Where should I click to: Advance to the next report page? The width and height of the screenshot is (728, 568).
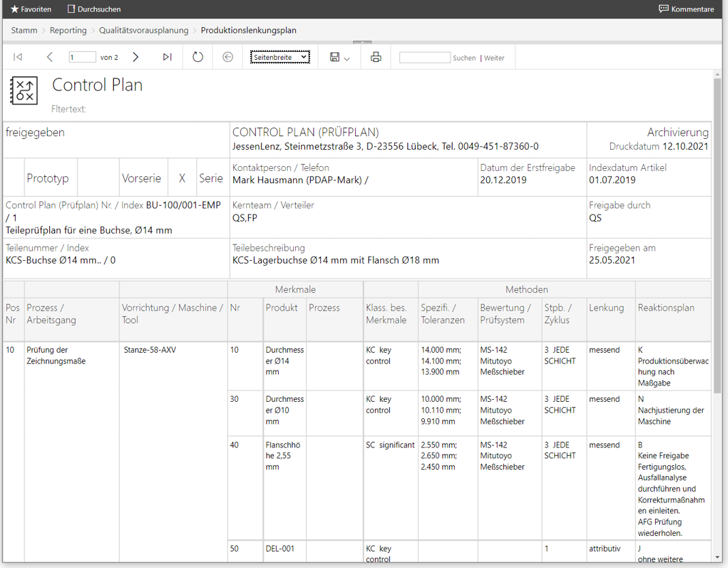click(136, 57)
